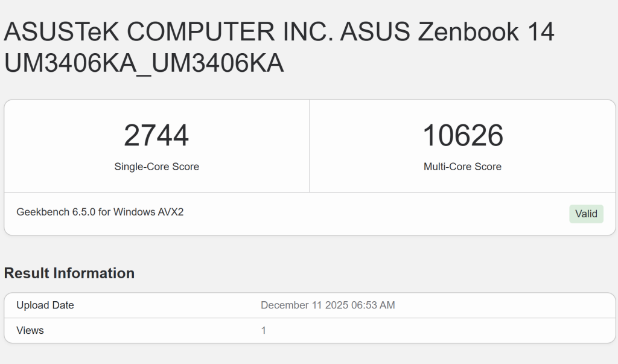Viewport: 618px width, 364px height.
Task: Click the Result Information table border
Action: tap(309, 293)
